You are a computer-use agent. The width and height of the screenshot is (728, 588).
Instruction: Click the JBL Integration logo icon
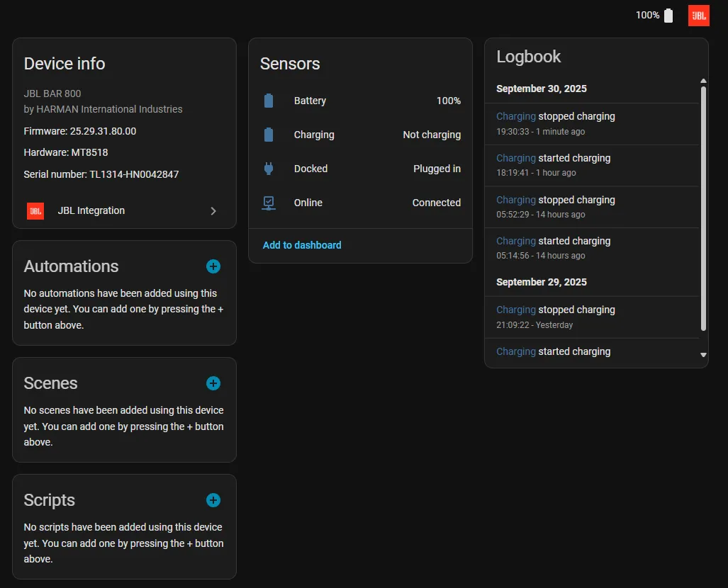pyautogui.click(x=35, y=210)
